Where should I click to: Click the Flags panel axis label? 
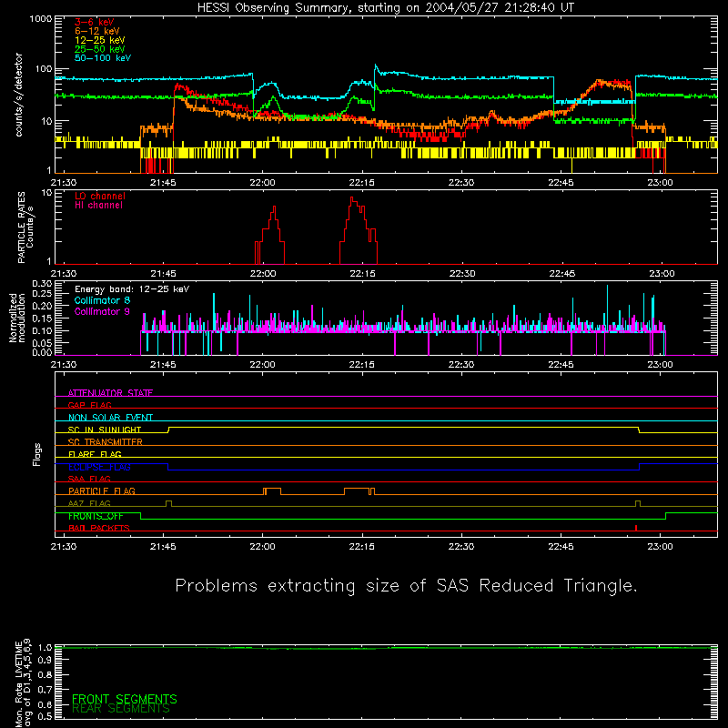coord(37,454)
